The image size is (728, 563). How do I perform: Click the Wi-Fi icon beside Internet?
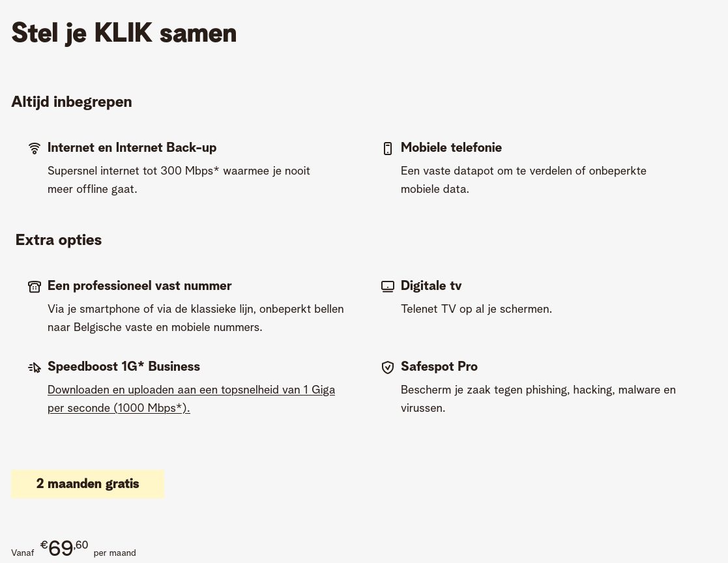pyautogui.click(x=35, y=149)
